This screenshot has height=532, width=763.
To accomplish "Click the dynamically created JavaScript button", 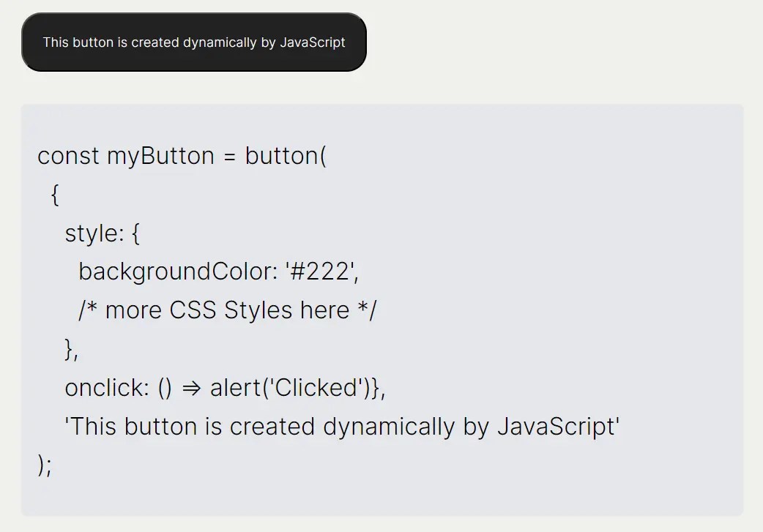I will [193, 42].
